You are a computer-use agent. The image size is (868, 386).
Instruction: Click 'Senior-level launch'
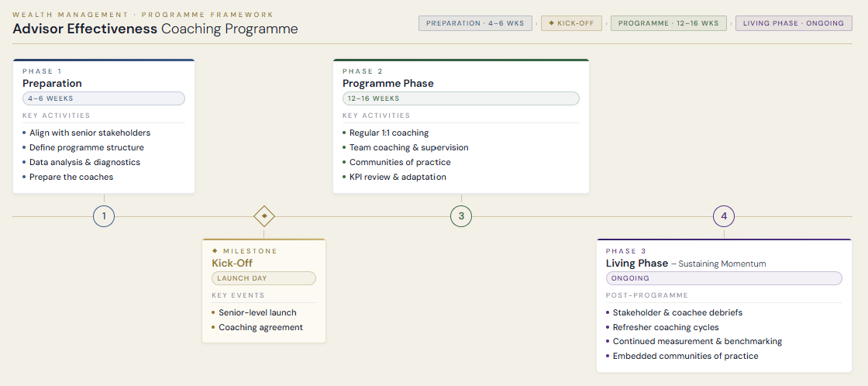tap(257, 313)
